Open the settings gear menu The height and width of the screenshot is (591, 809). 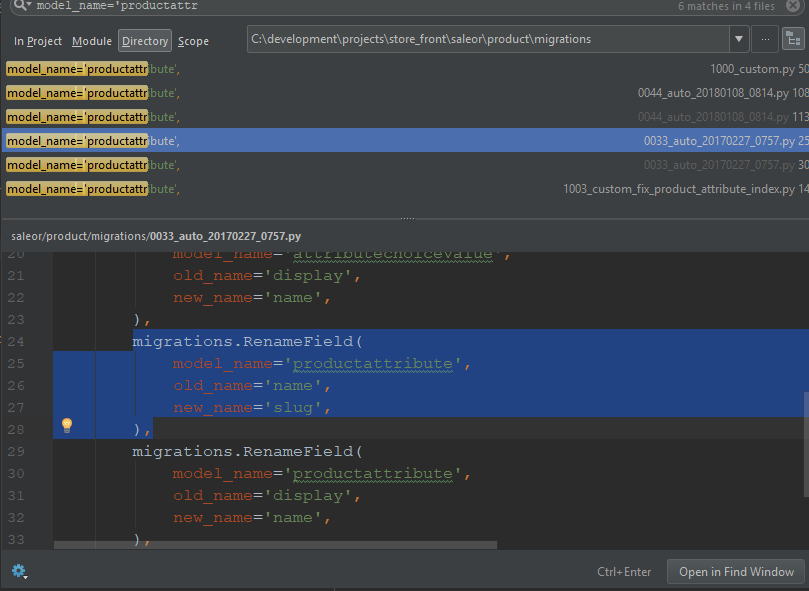pyautogui.click(x=19, y=571)
